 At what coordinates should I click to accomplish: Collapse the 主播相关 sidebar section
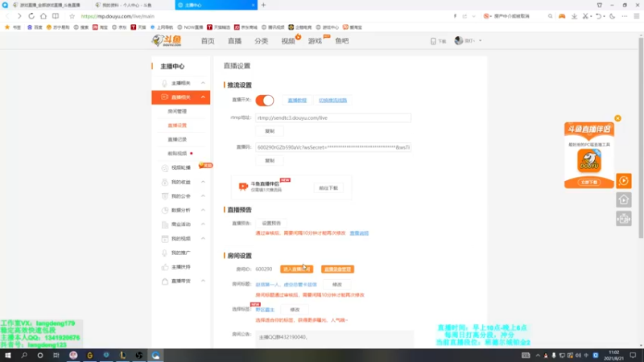tap(203, 83)
